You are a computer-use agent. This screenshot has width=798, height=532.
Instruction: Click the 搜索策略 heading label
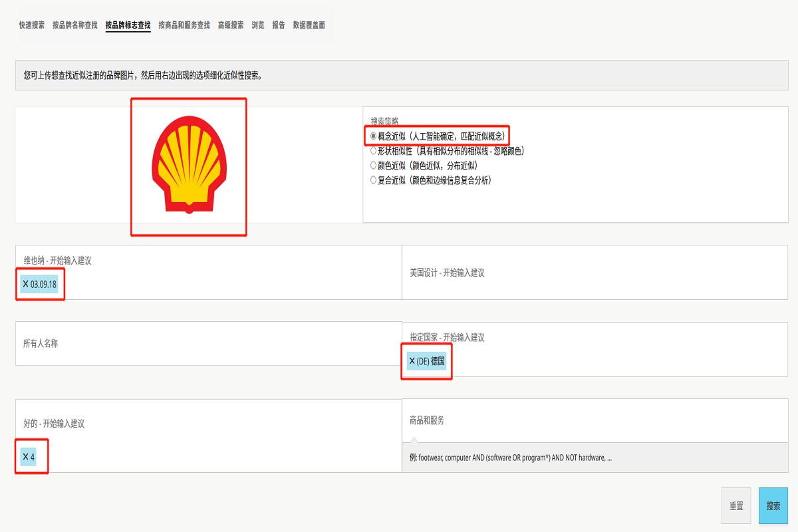click(x=384, y=121)
